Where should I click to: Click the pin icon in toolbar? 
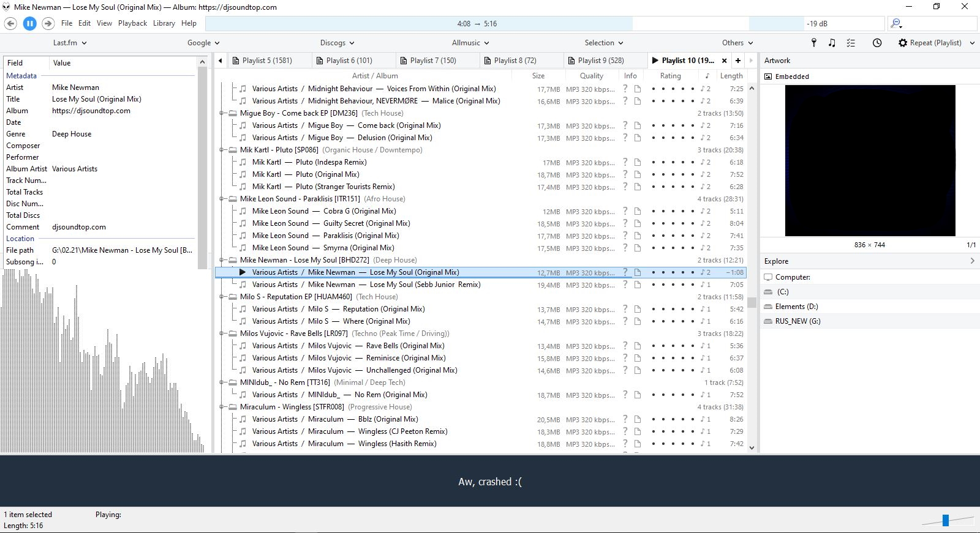[x=813, y=43]
